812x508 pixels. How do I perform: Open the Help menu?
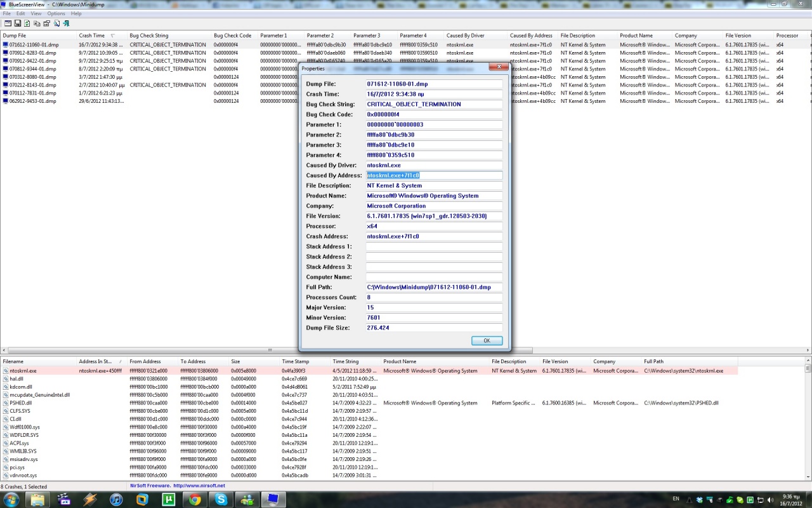(76, 13)
